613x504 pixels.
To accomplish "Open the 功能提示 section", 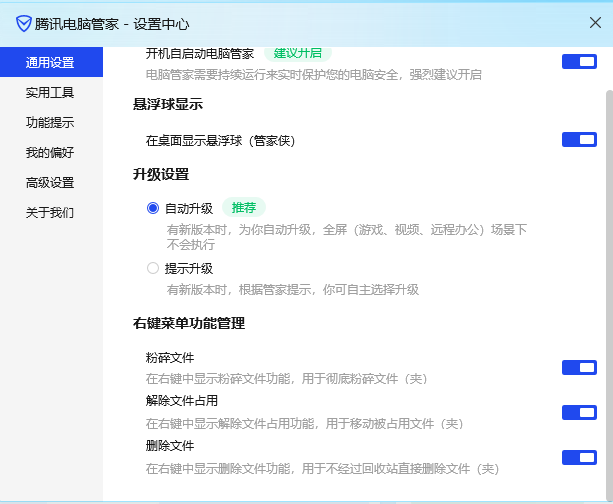I will click(50, 122).
